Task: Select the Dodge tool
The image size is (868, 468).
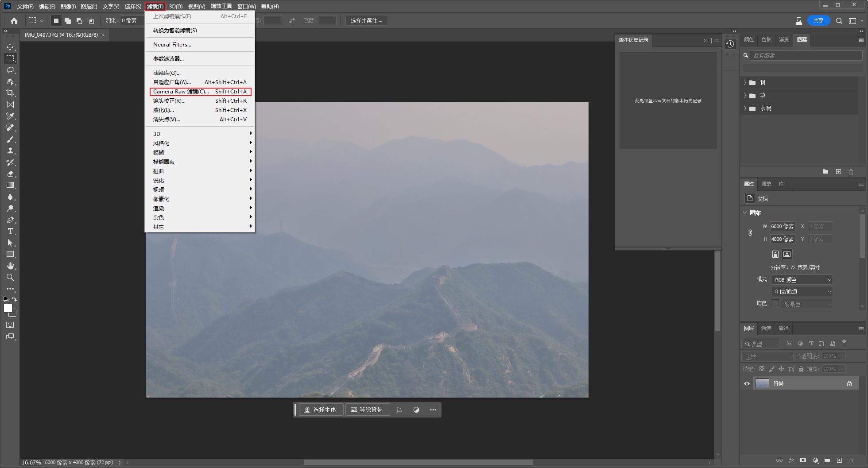Action: tap(10, 208)
